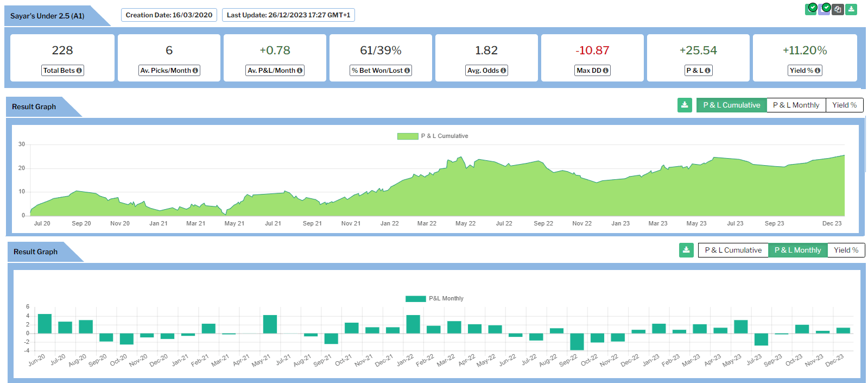Click the check icon on the blue badge
Screen dimensions: 868x383
pos(826,8)
